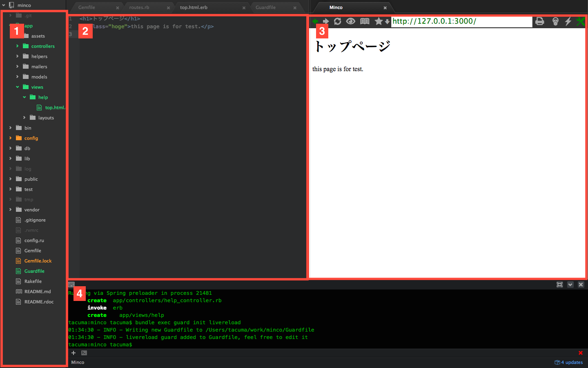Close the Guardfile tab
Viewport: 588px width, 368px height.
click(x=295, y=8)
